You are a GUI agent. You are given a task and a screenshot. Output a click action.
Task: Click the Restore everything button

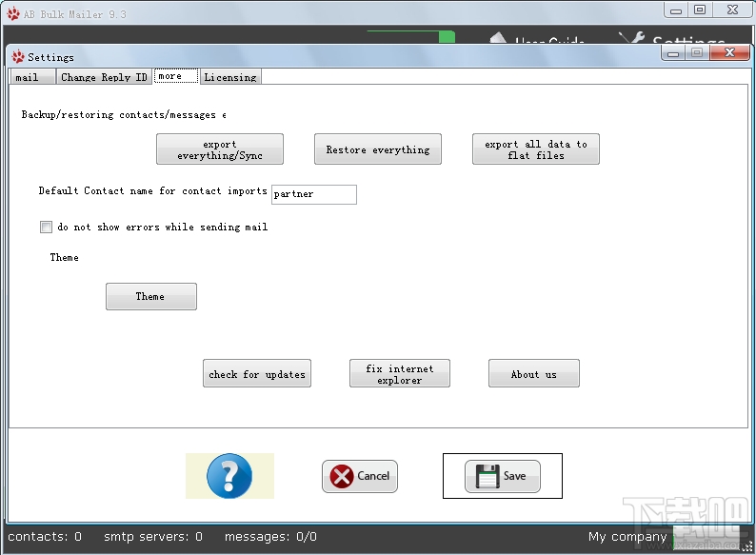[378, 149]
